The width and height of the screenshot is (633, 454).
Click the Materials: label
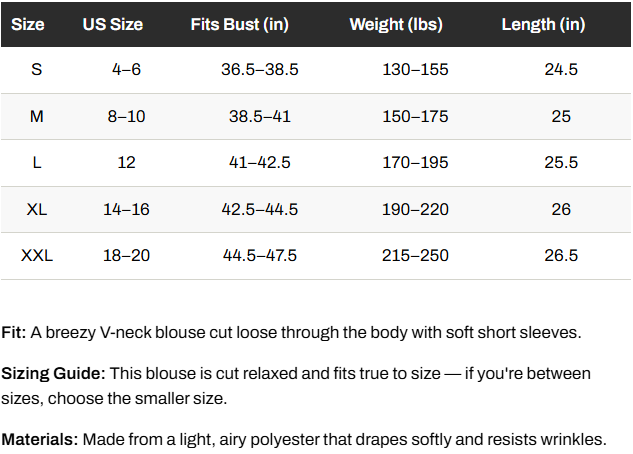tap(40, 439)
